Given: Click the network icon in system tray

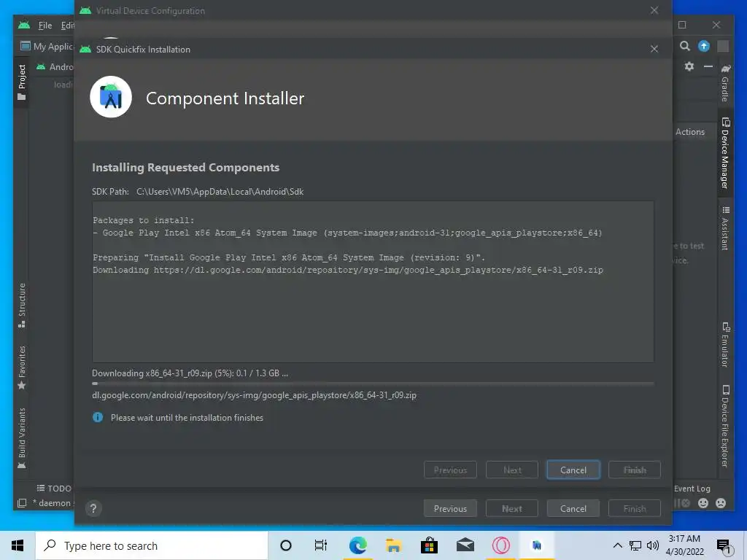Looking at the screenshot, I should tap(635, 545).
